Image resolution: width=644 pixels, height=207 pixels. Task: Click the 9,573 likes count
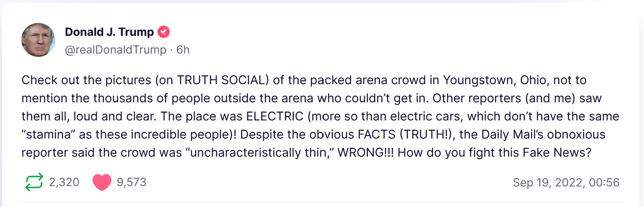131,182
